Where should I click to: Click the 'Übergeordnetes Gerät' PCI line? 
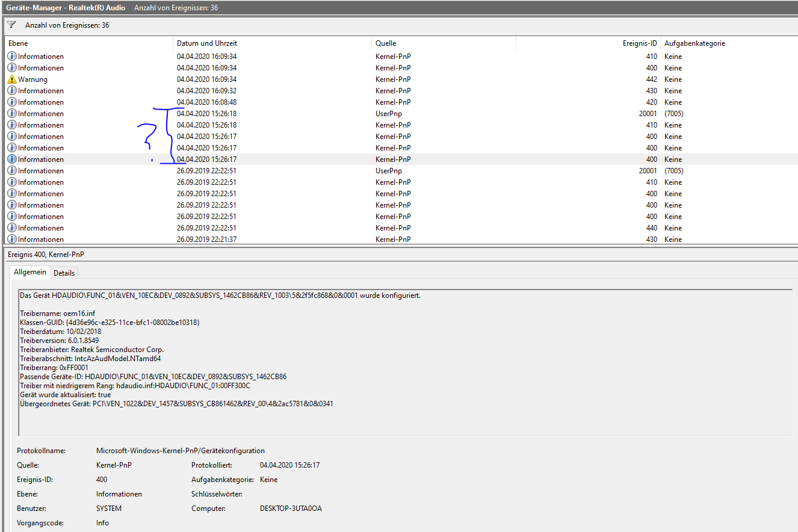pyautogui.click(x=176, y=404)
